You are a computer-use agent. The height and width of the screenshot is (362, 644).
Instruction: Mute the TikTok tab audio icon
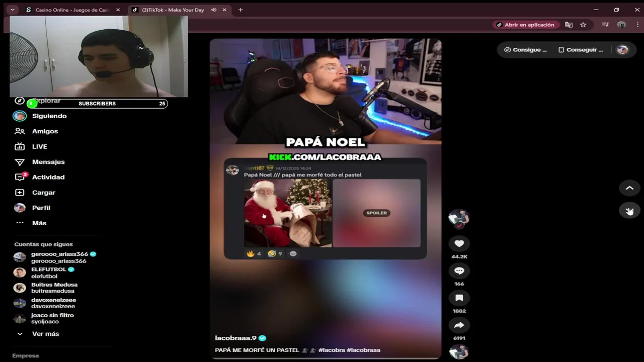(x=214, y=10)
